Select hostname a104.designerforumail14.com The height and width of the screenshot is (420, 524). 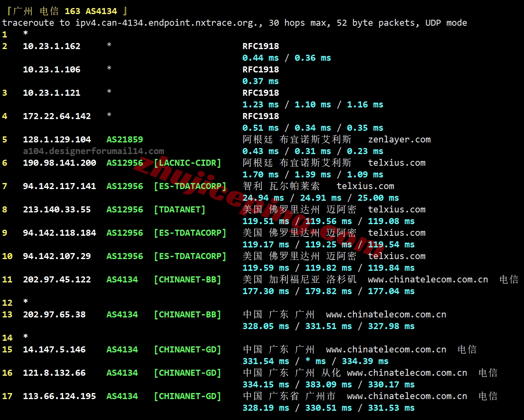tap(93, 151)
